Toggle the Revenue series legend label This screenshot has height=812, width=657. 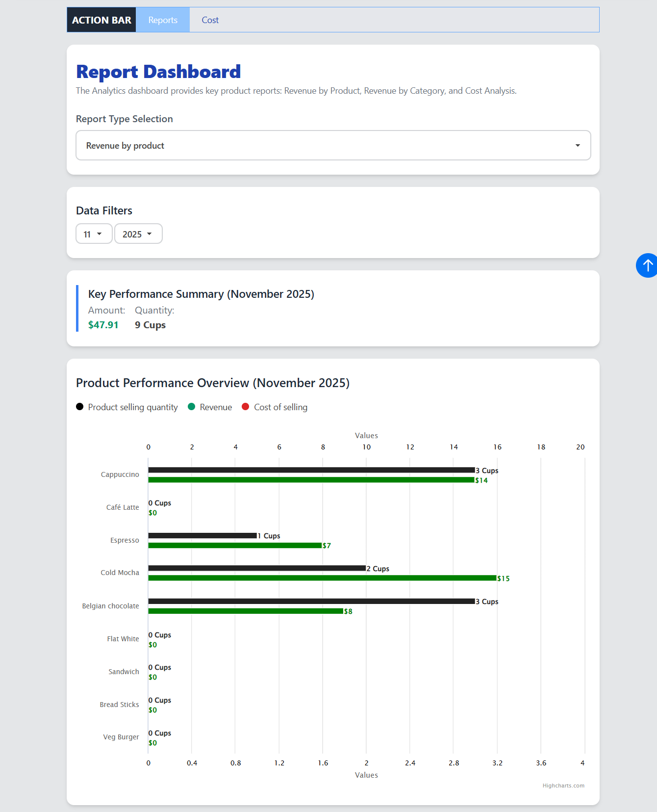click(216, 407)
